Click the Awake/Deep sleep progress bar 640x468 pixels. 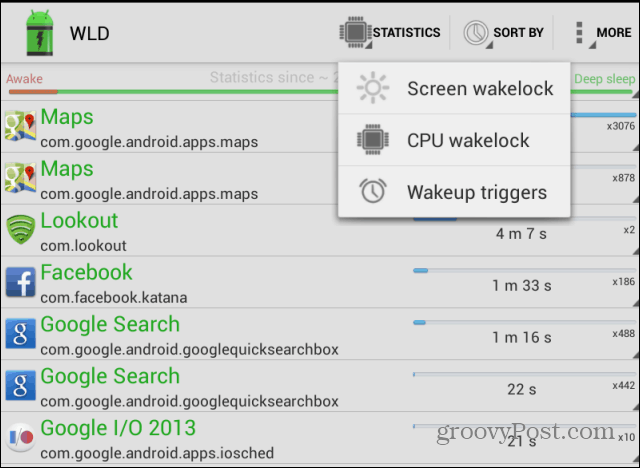(x=320, y=92)
